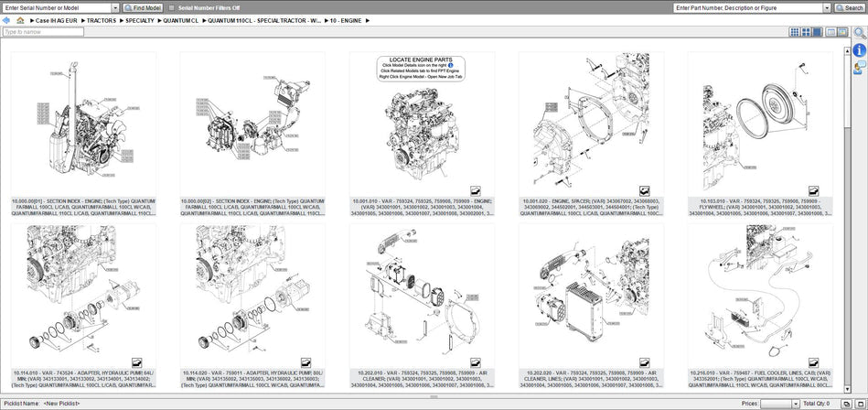Switch to medium thumbnail grid view
This screenshot has width=868, height=410.
click(x=806, y=32)
